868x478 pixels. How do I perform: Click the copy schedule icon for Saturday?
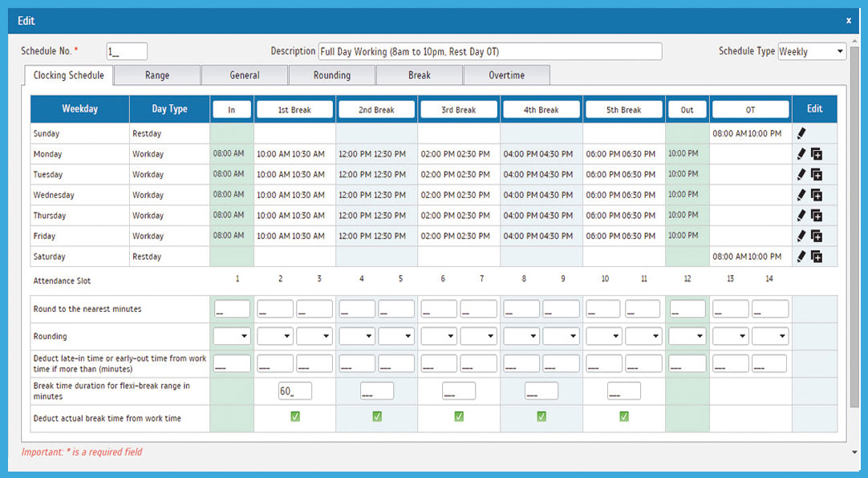point(817,257)
